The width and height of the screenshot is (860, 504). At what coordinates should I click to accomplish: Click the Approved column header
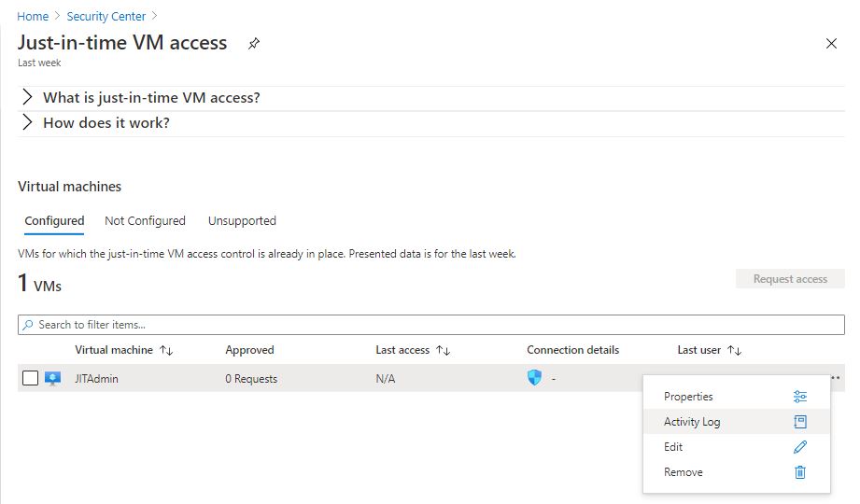249,350
